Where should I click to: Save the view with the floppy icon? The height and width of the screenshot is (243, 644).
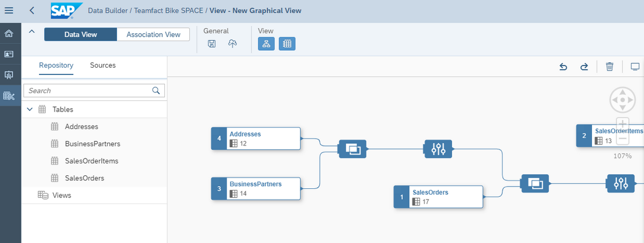pyautogui.click(x=212, y=44)
